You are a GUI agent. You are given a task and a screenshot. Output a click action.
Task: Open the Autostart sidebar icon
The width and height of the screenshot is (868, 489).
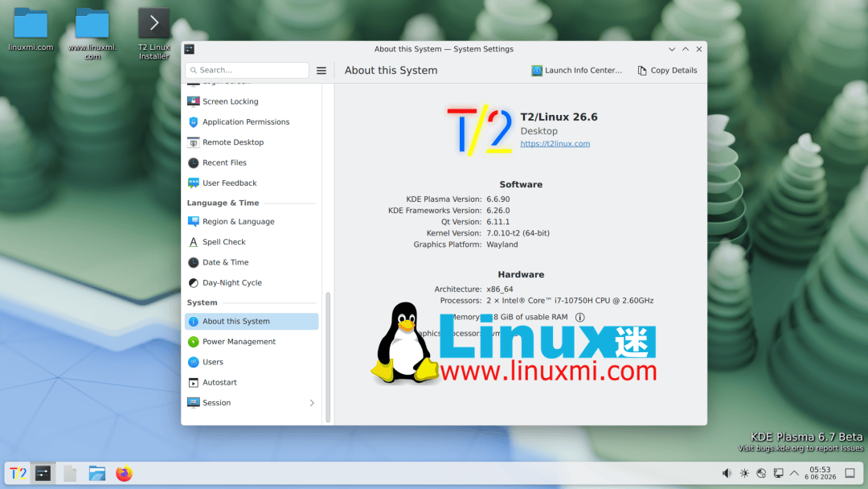193,383
